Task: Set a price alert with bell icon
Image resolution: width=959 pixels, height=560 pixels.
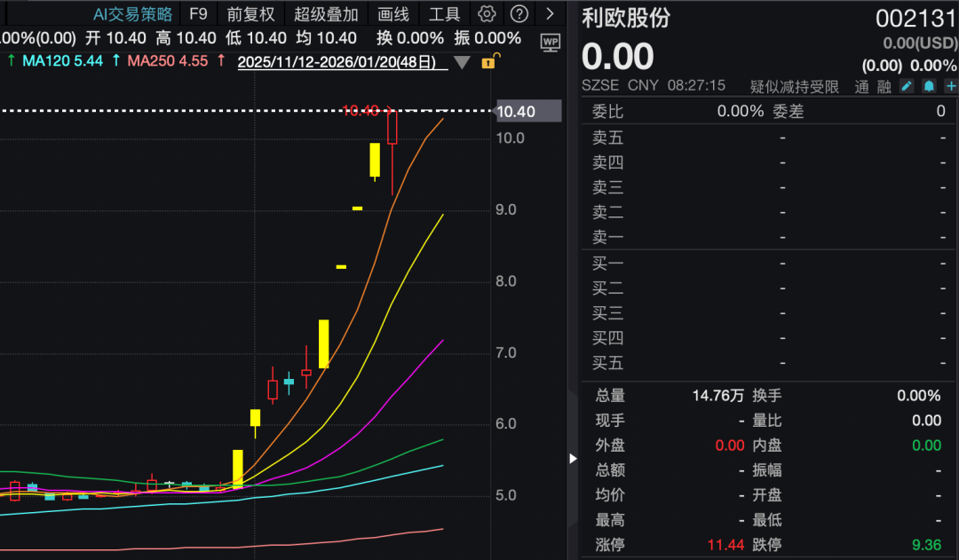Action: point(929,86)
